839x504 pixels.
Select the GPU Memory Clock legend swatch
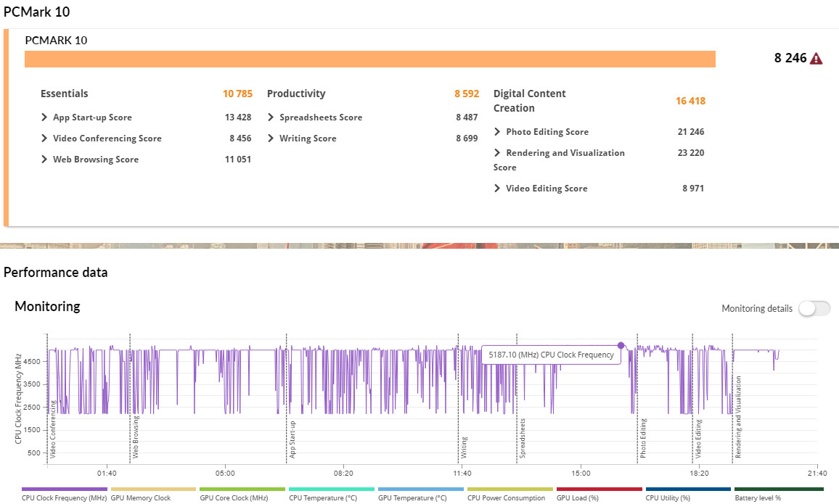[153, 489]
